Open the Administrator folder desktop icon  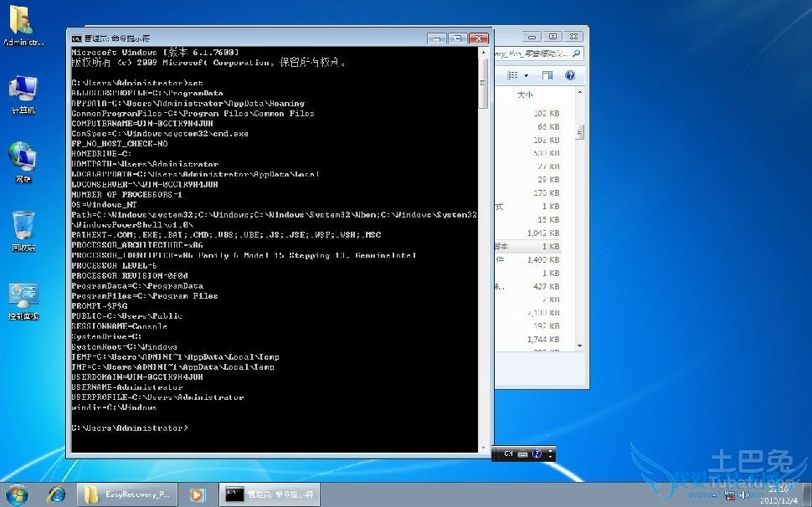pyautogui.click(x=23, y=26)
